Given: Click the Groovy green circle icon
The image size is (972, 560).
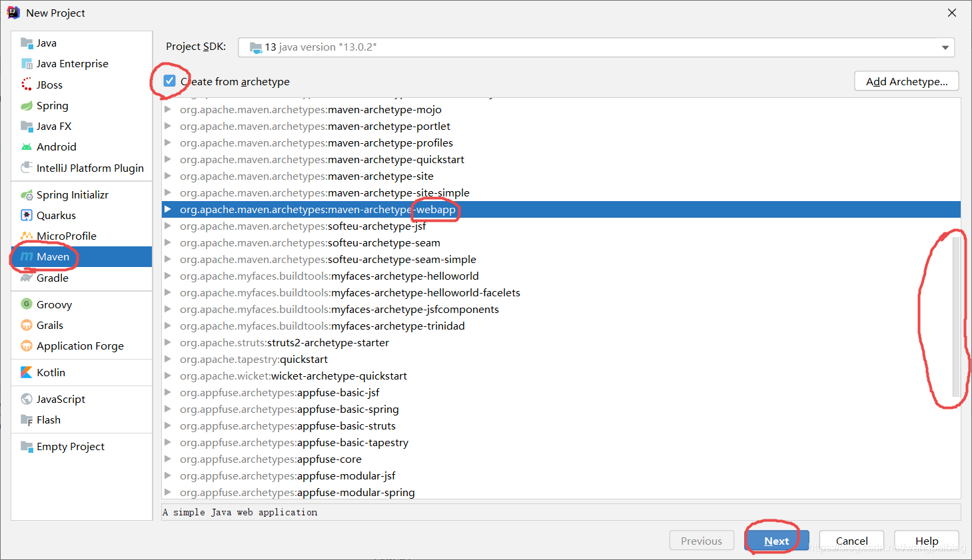Looking at the screenshot, I should [x=27, y=304].
